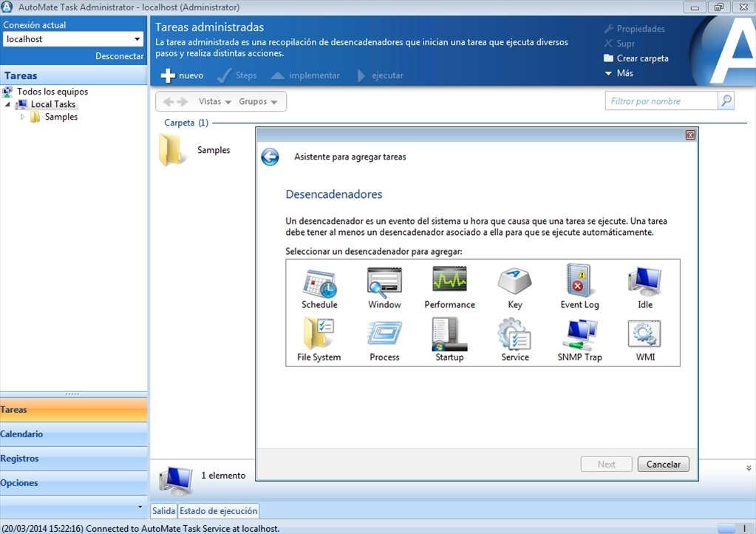Select the WMI trigger icon
Image resolution: width=756 pixels, height=534 pixels.
(644, 334)
